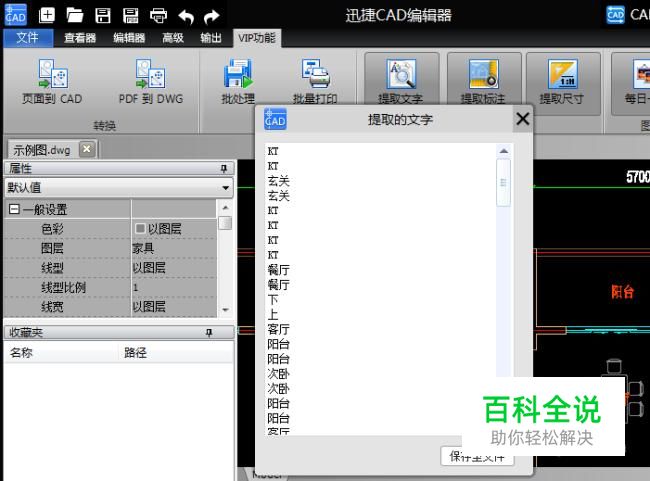Image resolution: width=650 pixels, height=481 pixels.
Task: Click the extracted text list scroll up arrow
Action: [504, 151]
